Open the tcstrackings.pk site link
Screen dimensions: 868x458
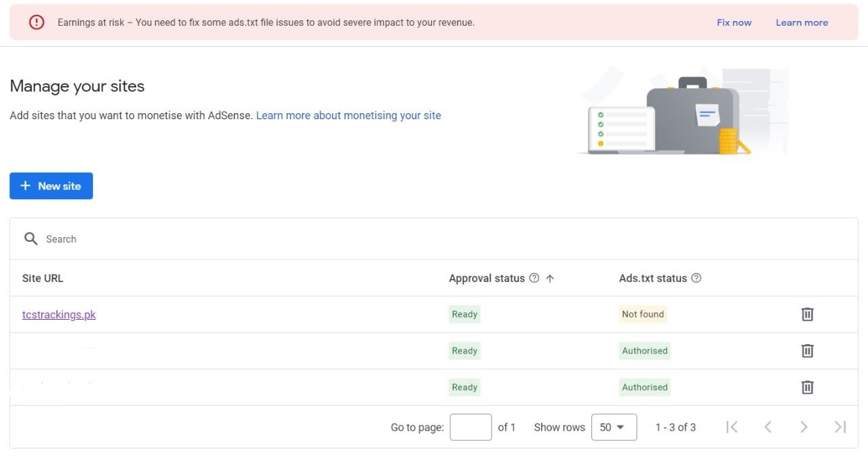click(59, 314)
